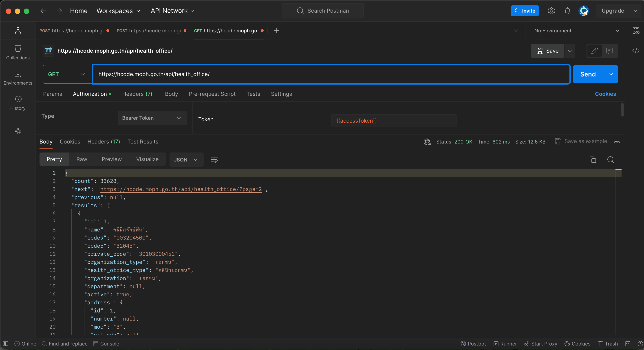This screenshot has height=350, width=644.
Task: Click the blue Send button
Action: 588,74
